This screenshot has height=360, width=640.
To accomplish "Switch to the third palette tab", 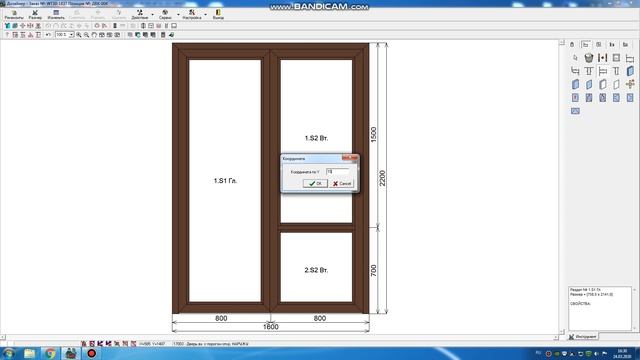I will point(599,44).
